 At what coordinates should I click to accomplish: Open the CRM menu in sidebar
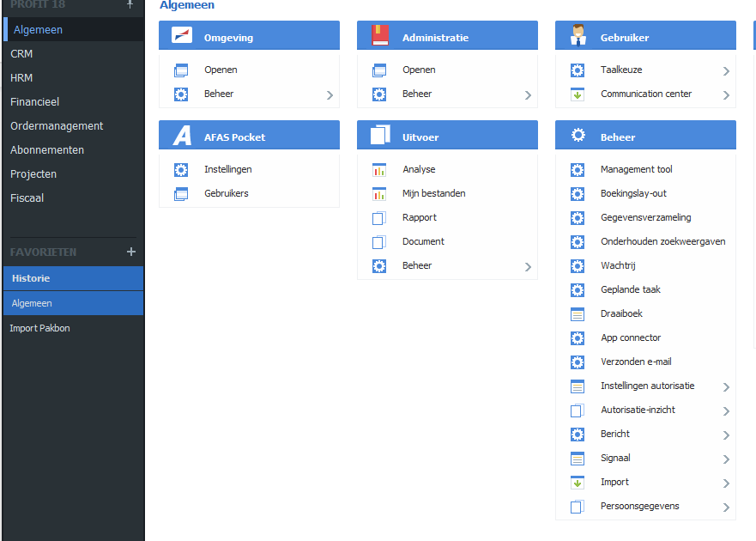click(21, 54)
